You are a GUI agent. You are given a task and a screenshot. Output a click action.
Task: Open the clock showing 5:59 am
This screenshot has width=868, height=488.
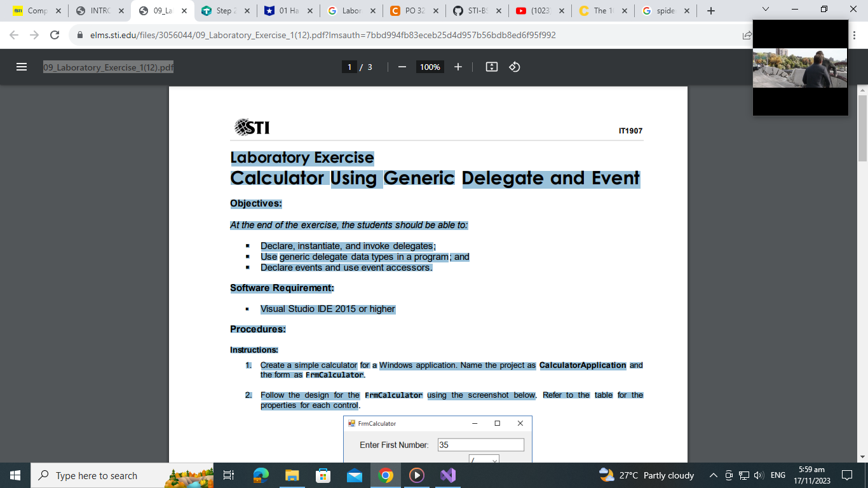pos(811,475)
